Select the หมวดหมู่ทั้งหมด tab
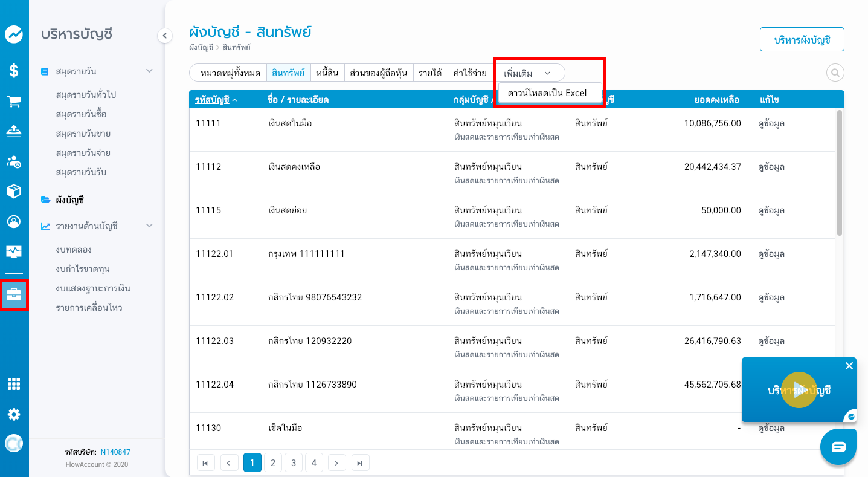This screenshot has width=868, height=477. 230,73
